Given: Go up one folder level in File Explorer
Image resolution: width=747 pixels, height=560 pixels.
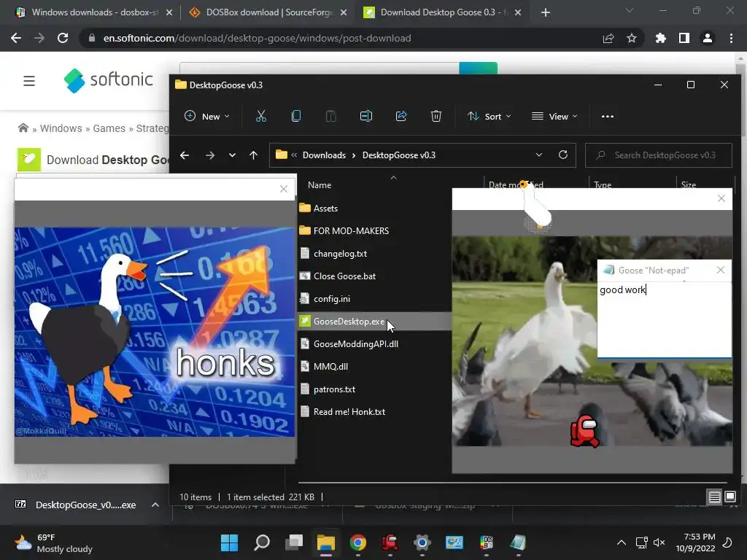Looking at the screenshot, I should (253, 155).
